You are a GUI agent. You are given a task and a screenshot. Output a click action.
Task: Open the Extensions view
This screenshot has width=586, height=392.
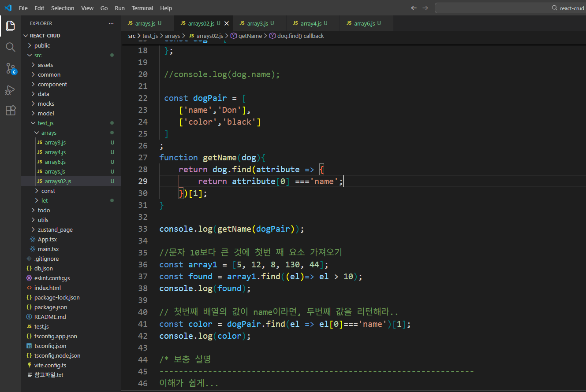tap(11, 111)
